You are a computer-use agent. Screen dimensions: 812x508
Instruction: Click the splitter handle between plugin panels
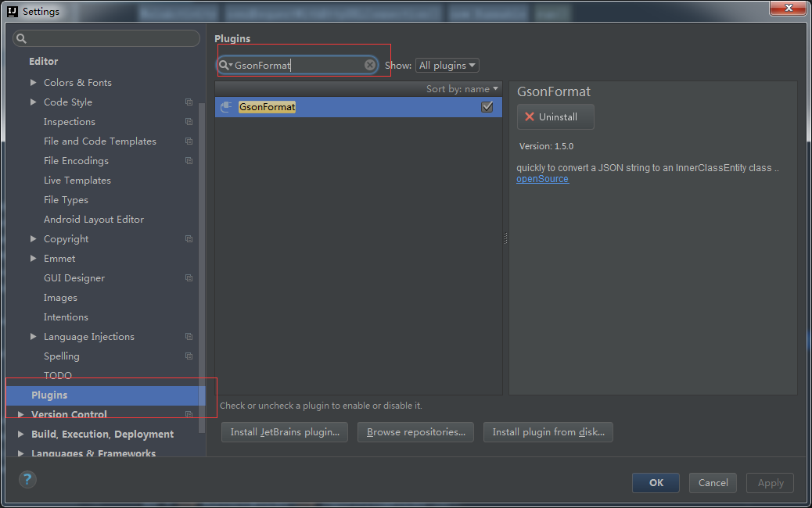(x=505, y=238)
